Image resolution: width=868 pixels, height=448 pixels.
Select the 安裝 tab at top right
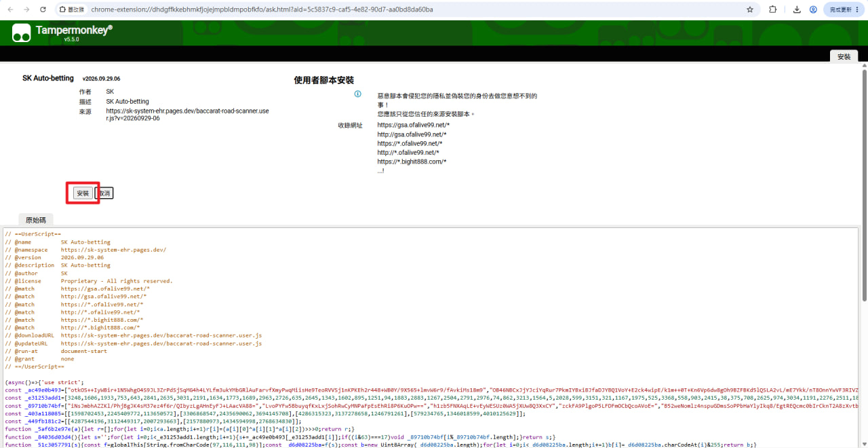844,57
